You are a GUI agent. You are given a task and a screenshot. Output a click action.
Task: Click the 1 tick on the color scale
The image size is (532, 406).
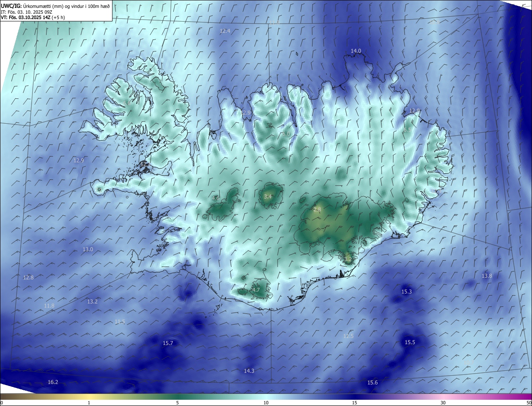(x=89, y=403)
